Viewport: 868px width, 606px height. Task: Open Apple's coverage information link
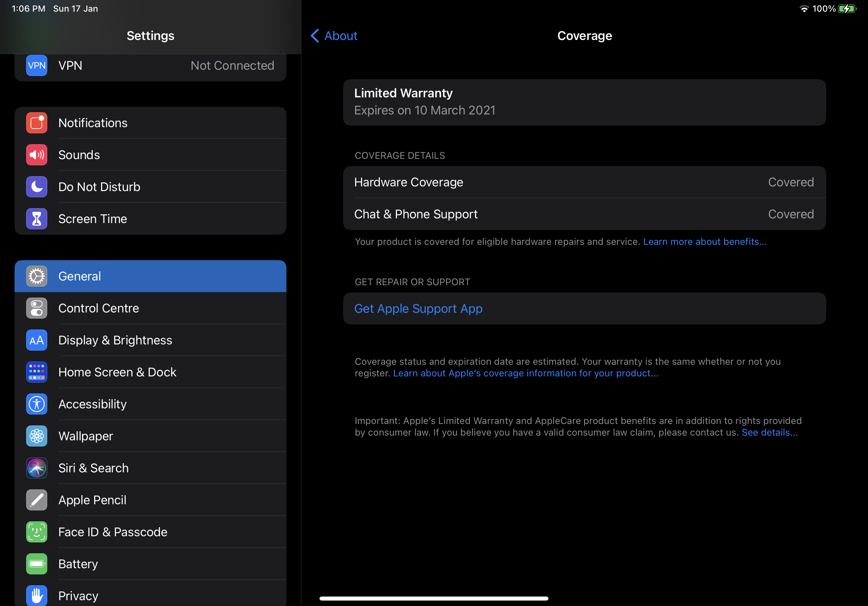(526, 373)
